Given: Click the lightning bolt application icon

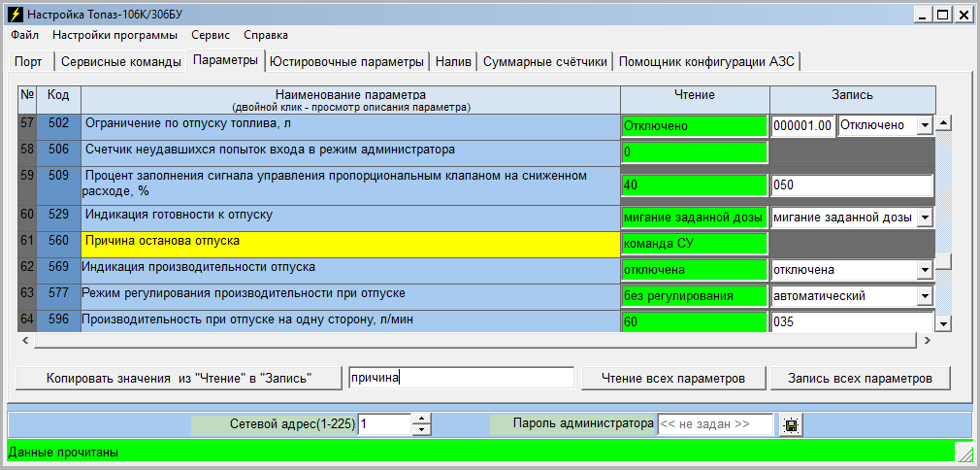Looking at the screenshot, I should click(15, 14).
